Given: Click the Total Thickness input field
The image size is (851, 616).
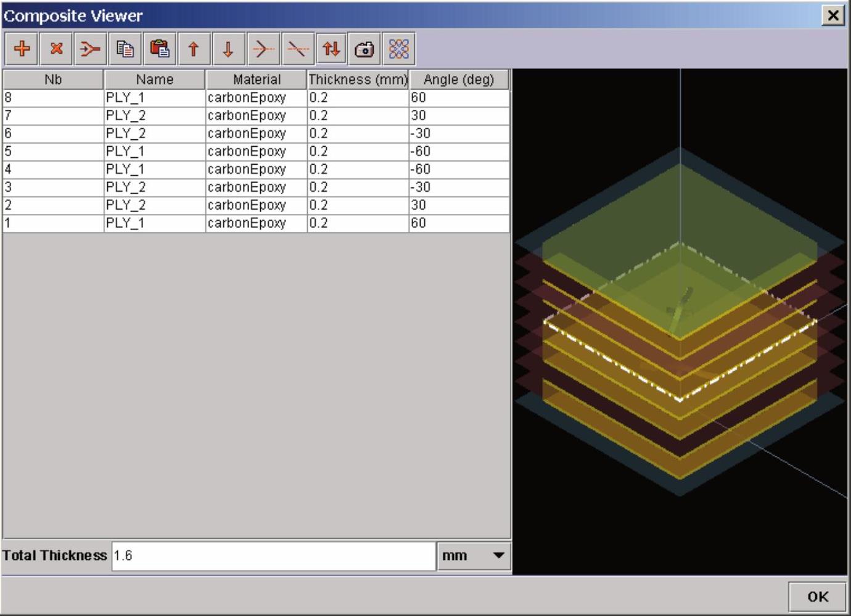Looking at the screenshot, I should (x=273, y=556).
